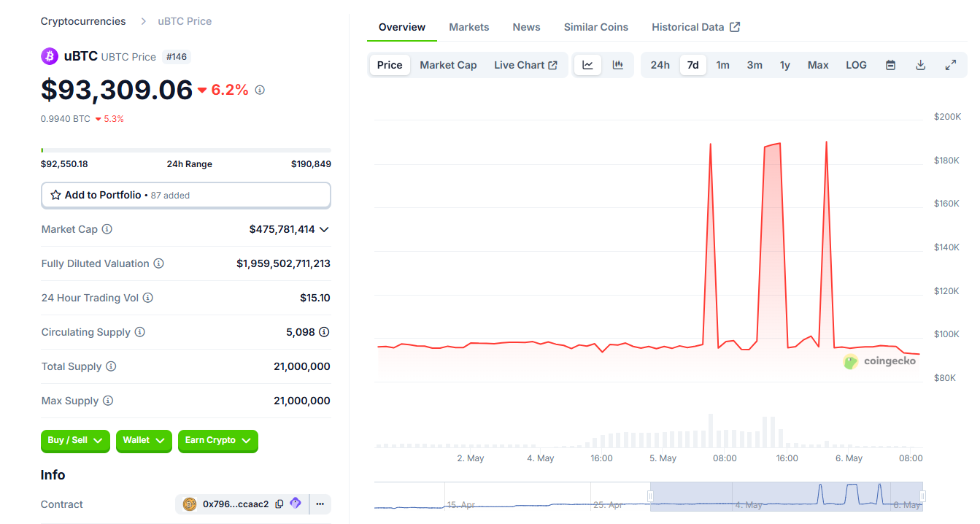The image size is (980, 524).
Task: Select Price chart mode
Action: click(390, 65)
